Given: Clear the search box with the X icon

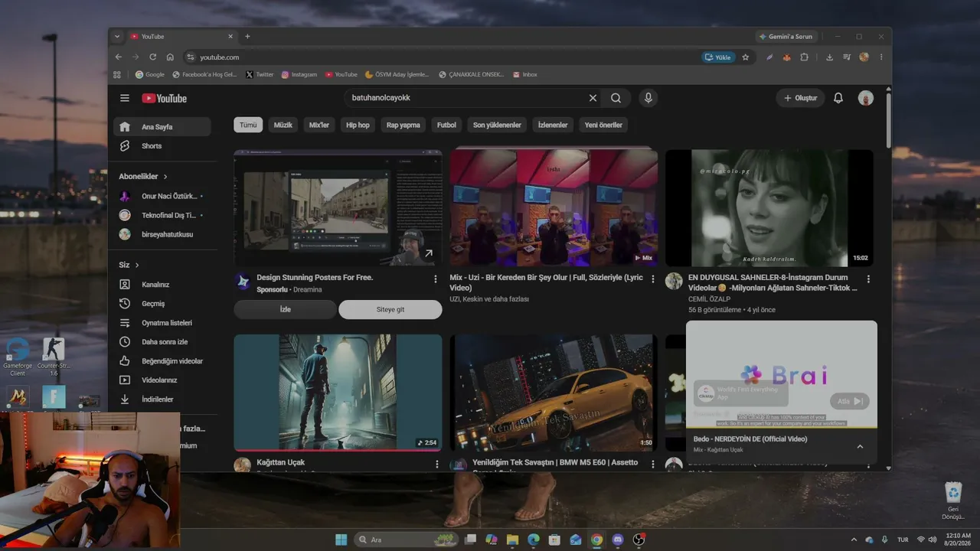Looking at the screenshot, I should (x=593, y=98).
